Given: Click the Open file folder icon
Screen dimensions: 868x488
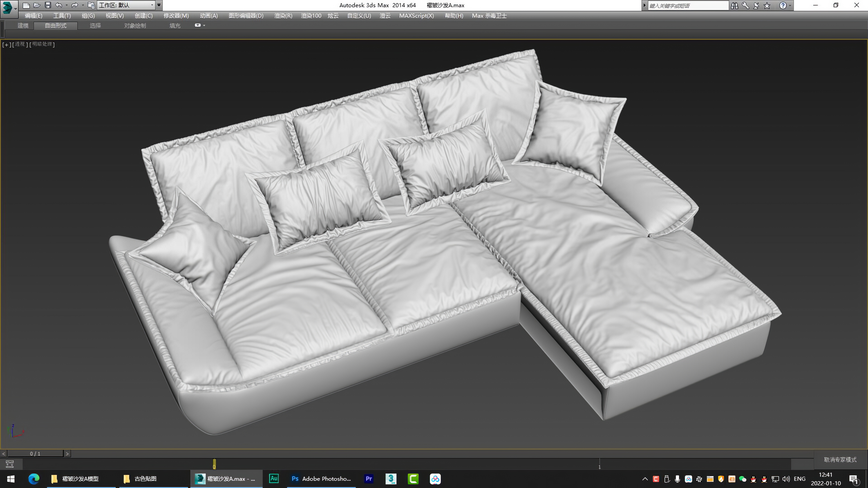Looking at the screenshot, I should pos(37,5).
